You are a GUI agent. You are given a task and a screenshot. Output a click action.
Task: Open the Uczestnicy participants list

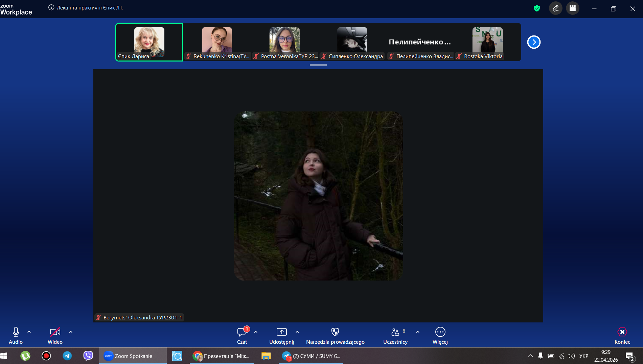point(395,333)
